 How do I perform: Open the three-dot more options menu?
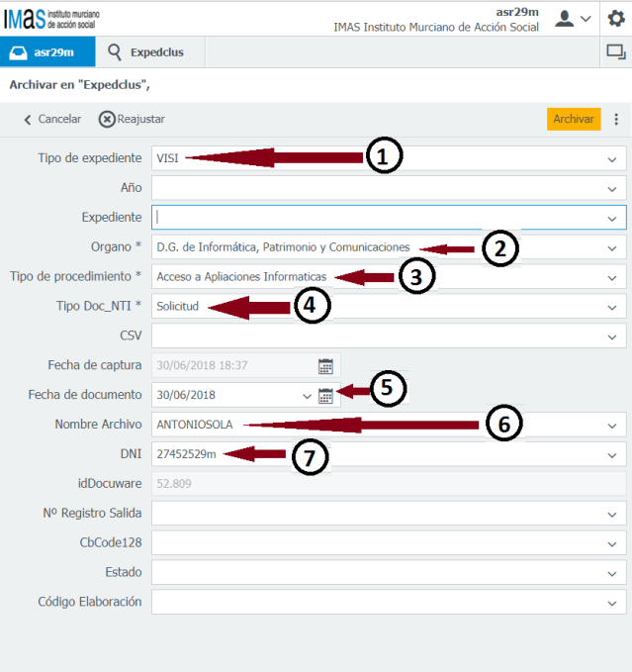pos(616,119)
